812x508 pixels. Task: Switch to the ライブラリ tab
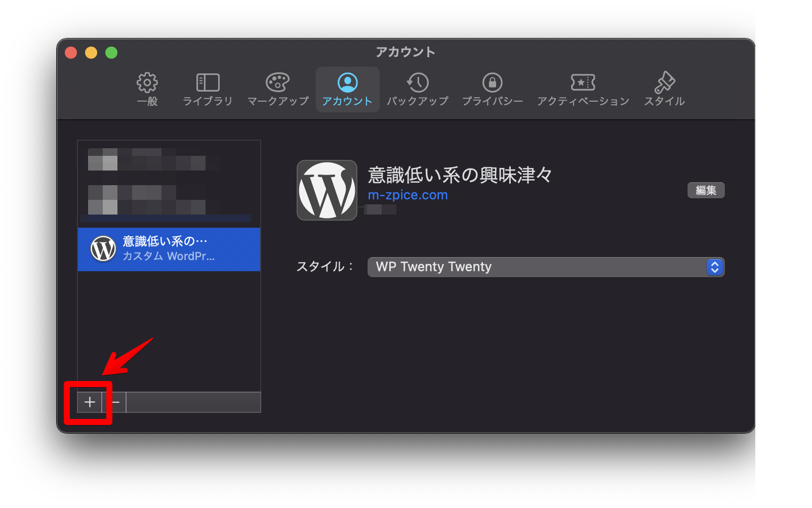208,90
